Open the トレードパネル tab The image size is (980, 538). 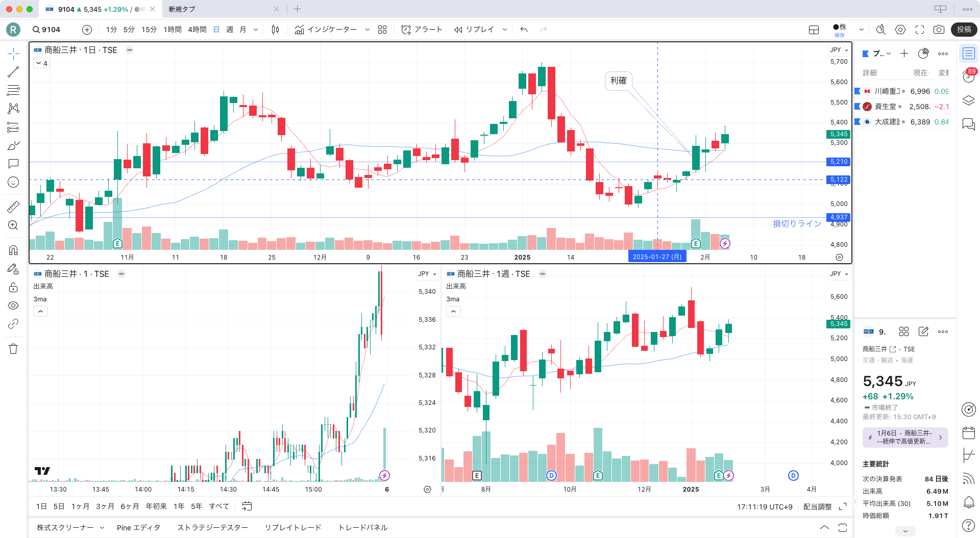(363, 527)
